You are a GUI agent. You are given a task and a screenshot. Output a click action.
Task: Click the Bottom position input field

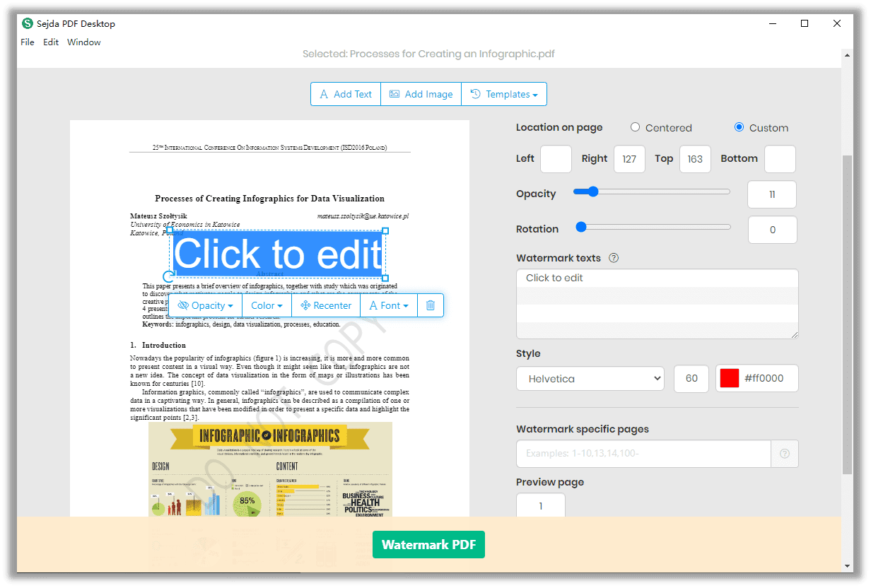pos(780,159)
